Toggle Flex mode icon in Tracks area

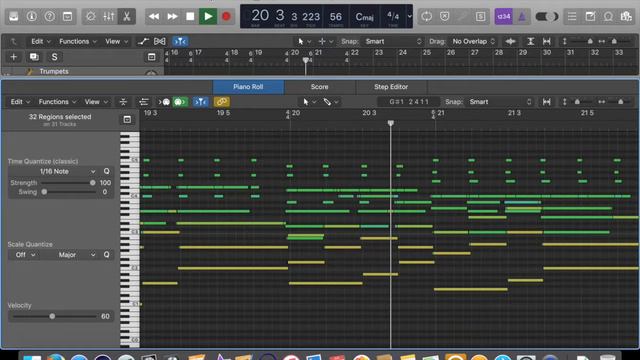(x=160, y=41)
